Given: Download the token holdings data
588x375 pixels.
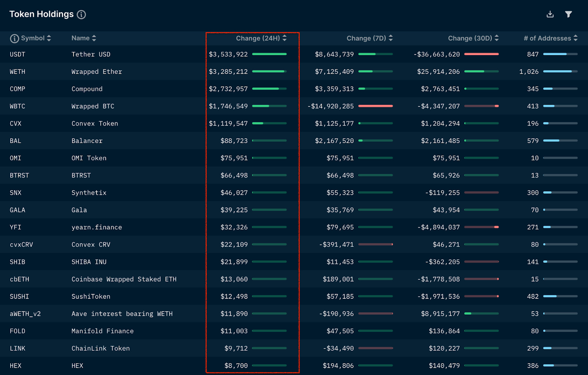Looking at the screenshot, I should 550,14.
